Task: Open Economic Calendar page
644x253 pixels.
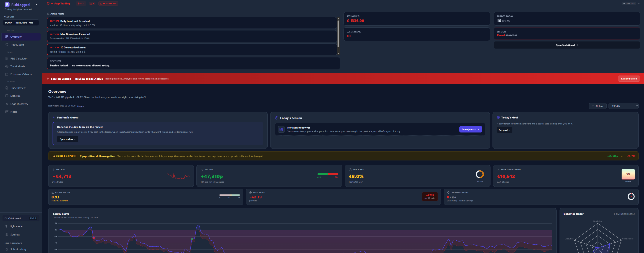Action: pyautogui.click(x=21, y=74)
